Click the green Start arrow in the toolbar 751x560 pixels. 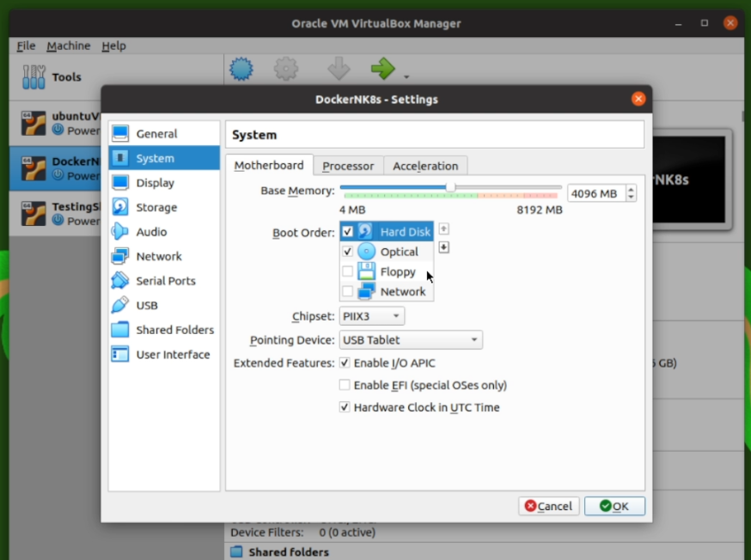tap(382, 69)
